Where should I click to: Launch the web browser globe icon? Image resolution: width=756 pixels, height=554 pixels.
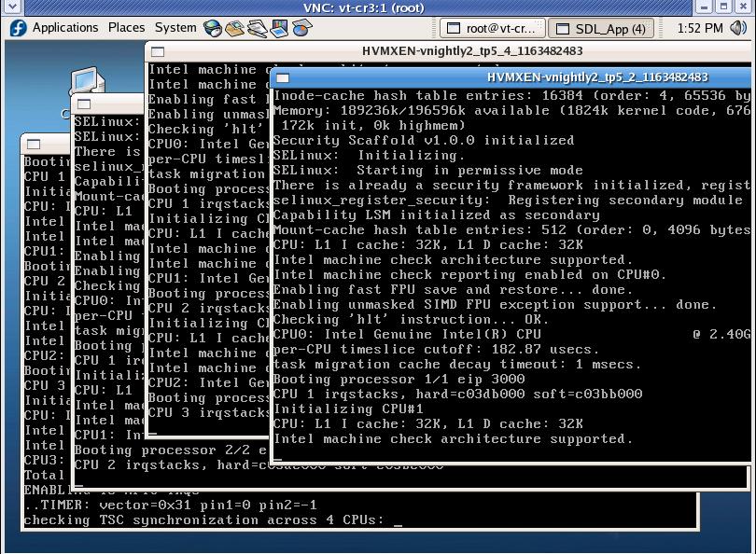(213, 29)
